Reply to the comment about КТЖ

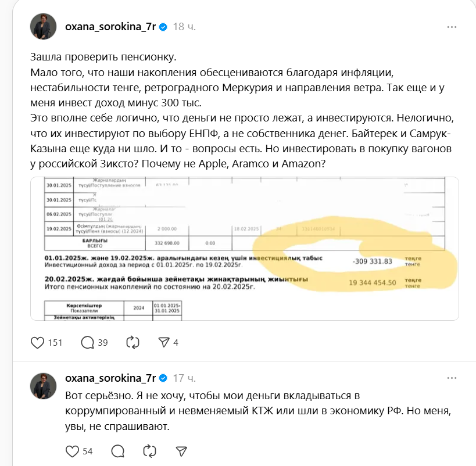click(x=118, y=451)
